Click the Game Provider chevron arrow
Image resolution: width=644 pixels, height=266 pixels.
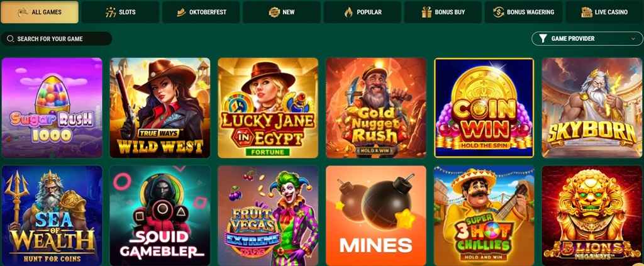point(633,38)
